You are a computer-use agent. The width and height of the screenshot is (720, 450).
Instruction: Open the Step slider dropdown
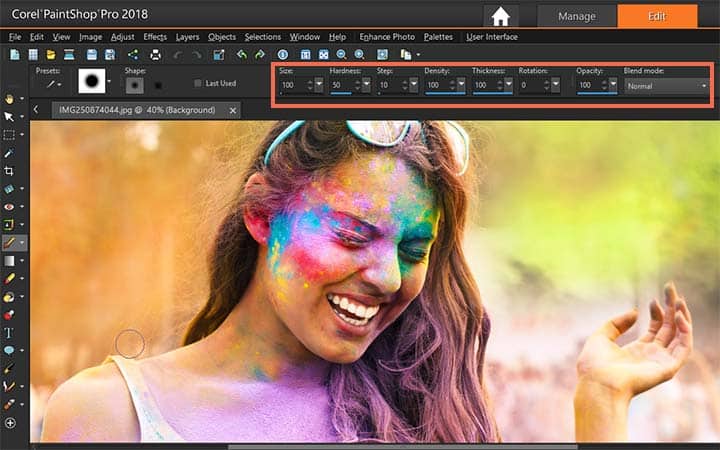tap(414, 84)
